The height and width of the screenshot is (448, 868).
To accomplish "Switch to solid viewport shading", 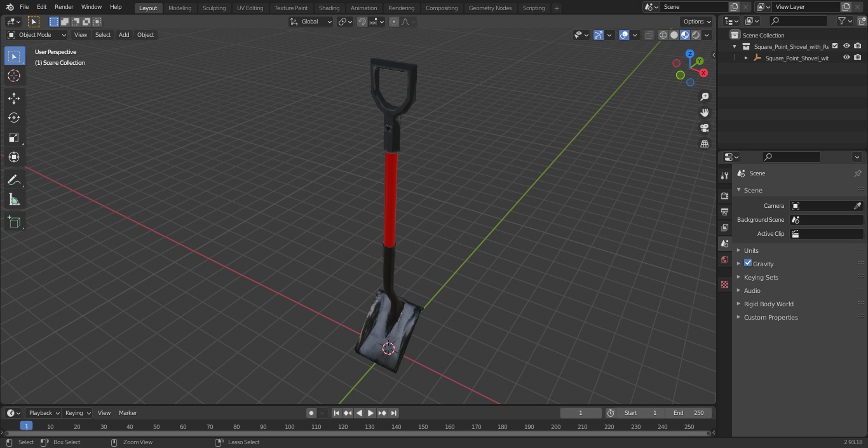I will click(674, 35).
